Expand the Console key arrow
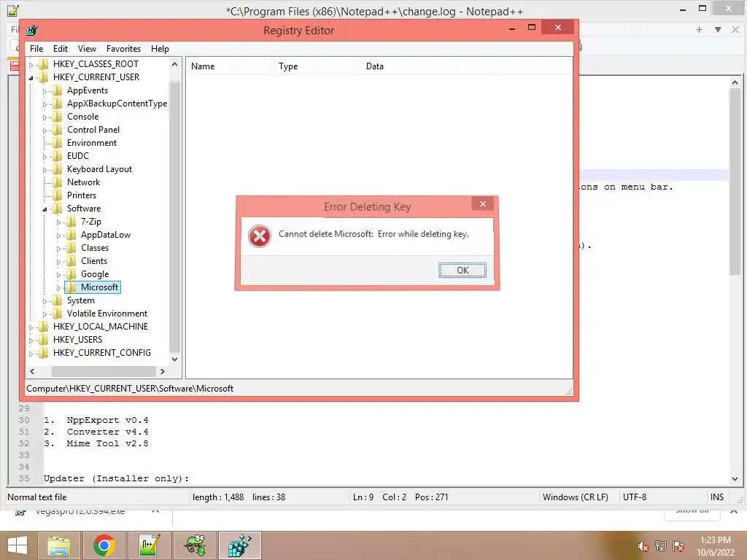This screenshot has width=747, height=560. (x=44, y=117)
